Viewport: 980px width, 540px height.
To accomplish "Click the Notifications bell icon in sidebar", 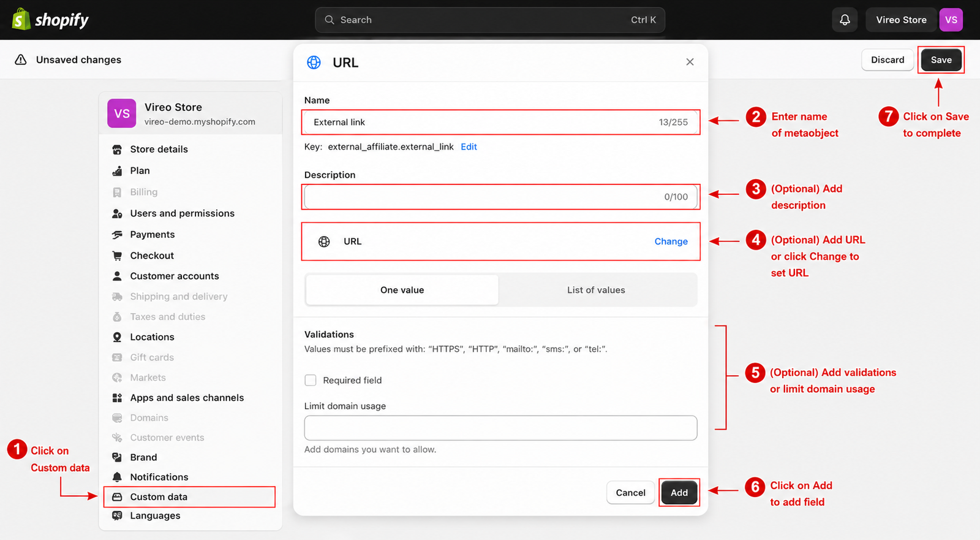I will [x=117, y=477].
